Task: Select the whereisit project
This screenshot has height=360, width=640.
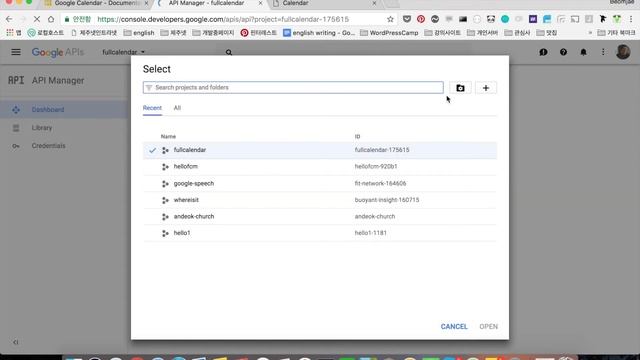Action: (x=320, y=200)
